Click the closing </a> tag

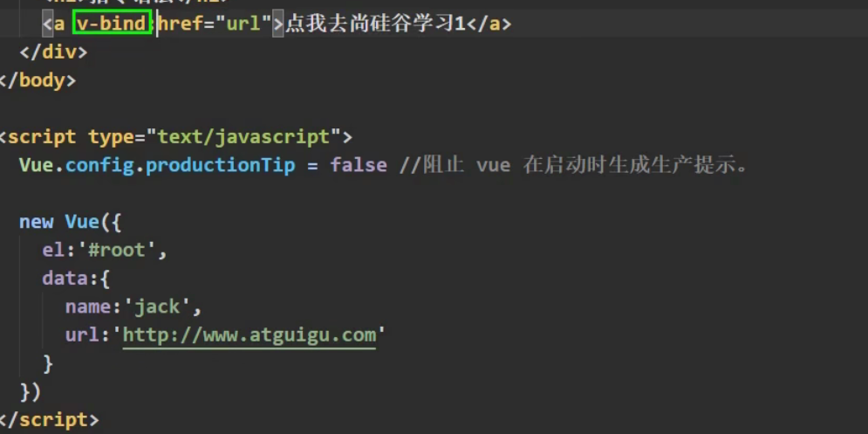point(489,24)
